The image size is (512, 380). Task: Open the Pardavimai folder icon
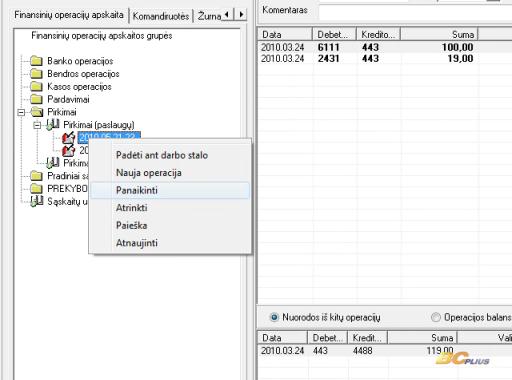click(36, 99)
